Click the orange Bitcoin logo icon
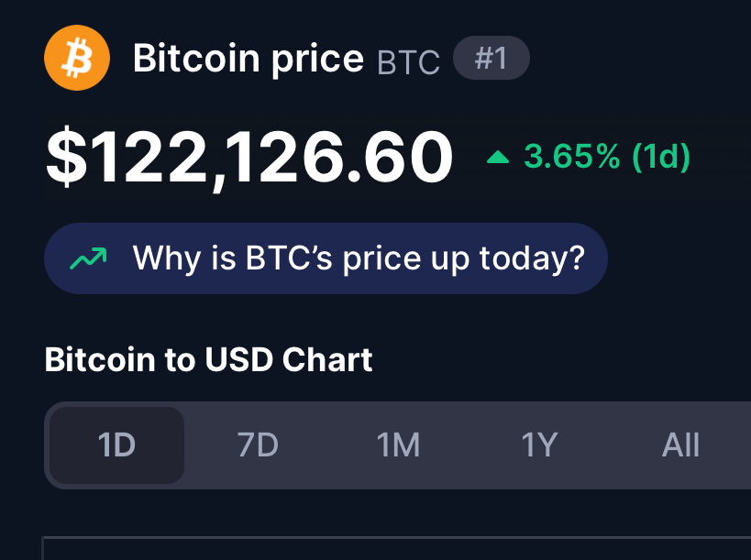This screenshot has height=560, width=751. coord(77,58)
